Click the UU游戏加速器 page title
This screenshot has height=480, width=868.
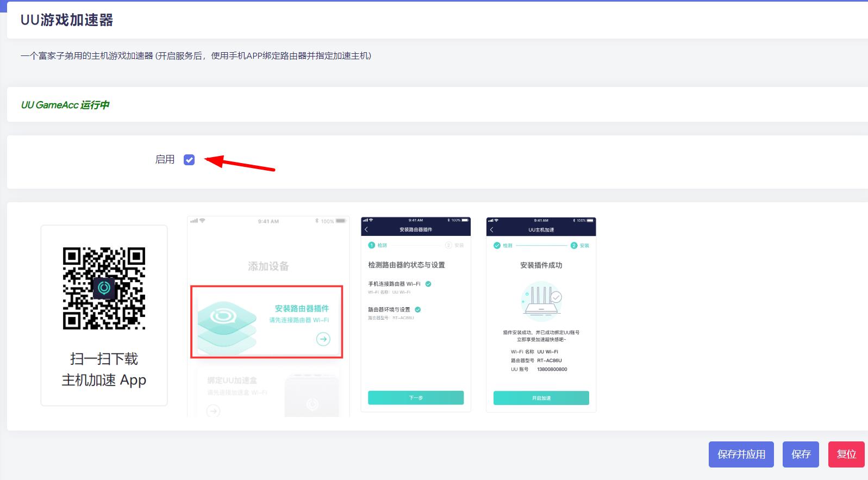pos(67,20)
